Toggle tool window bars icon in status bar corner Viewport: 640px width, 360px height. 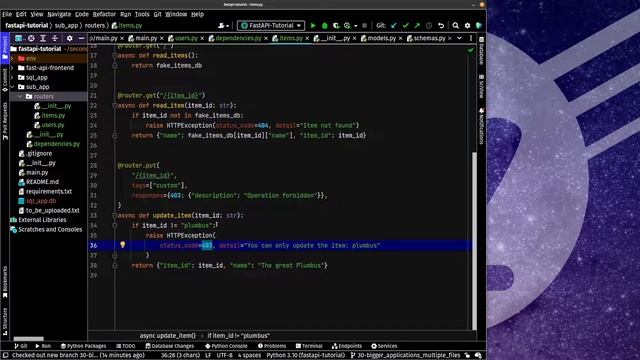pos(5,356)
